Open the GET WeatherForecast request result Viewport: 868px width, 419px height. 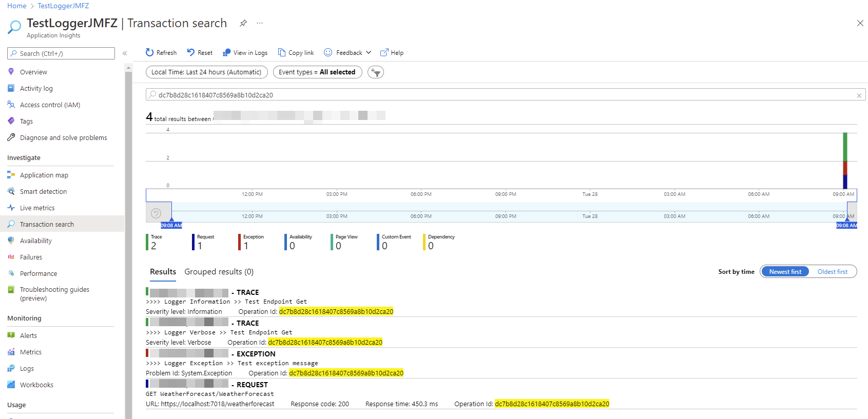click(x=501, y=394)
